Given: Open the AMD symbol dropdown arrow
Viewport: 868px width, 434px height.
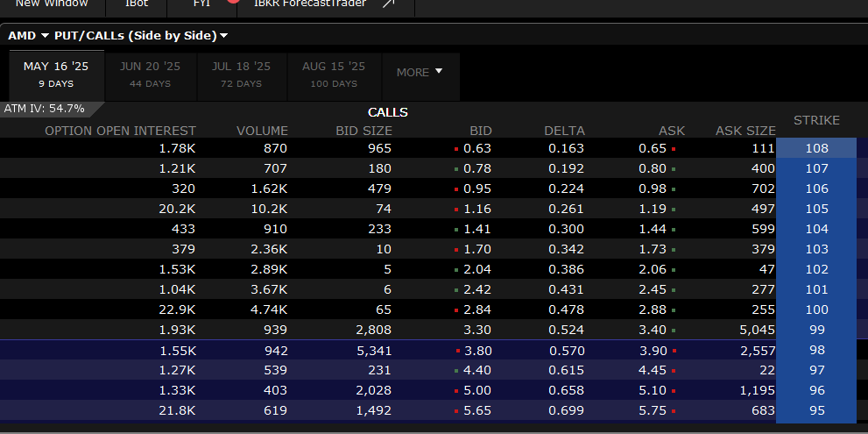Looking at the screenshot, I should 46,36.
